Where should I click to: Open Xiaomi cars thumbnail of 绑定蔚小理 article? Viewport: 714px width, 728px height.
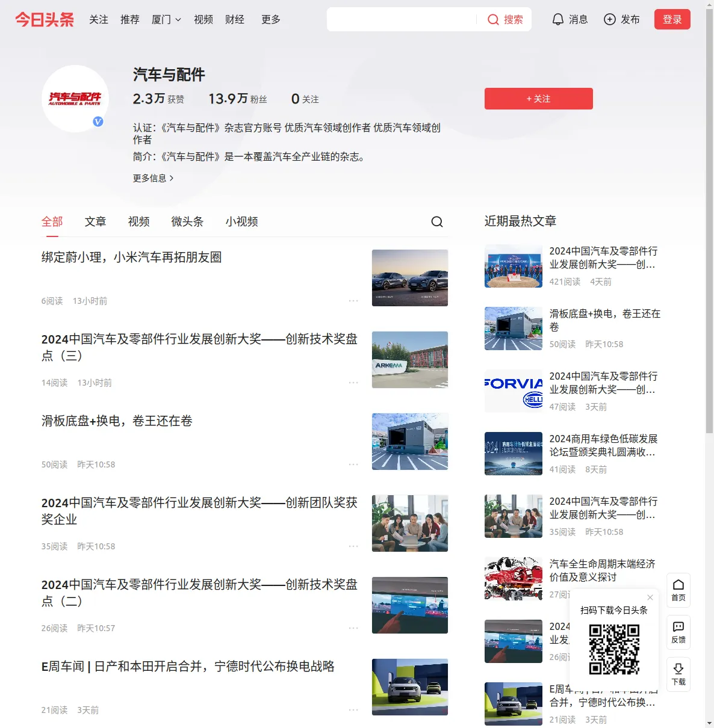coord(410,278)
